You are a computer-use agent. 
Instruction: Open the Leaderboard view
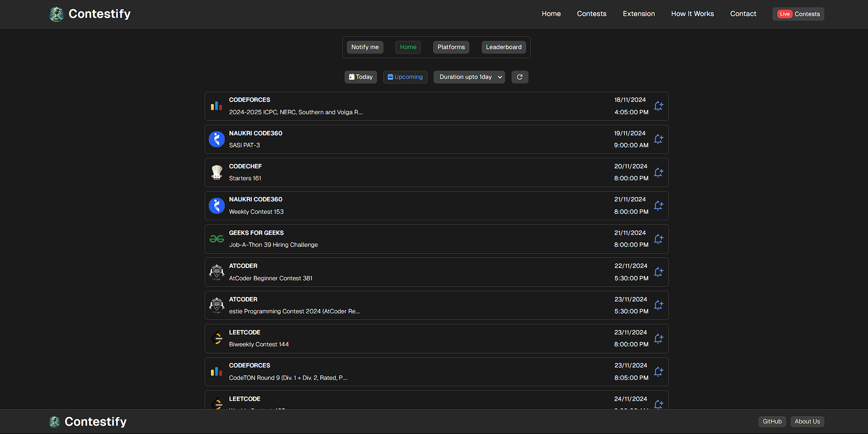click(503, 47)
